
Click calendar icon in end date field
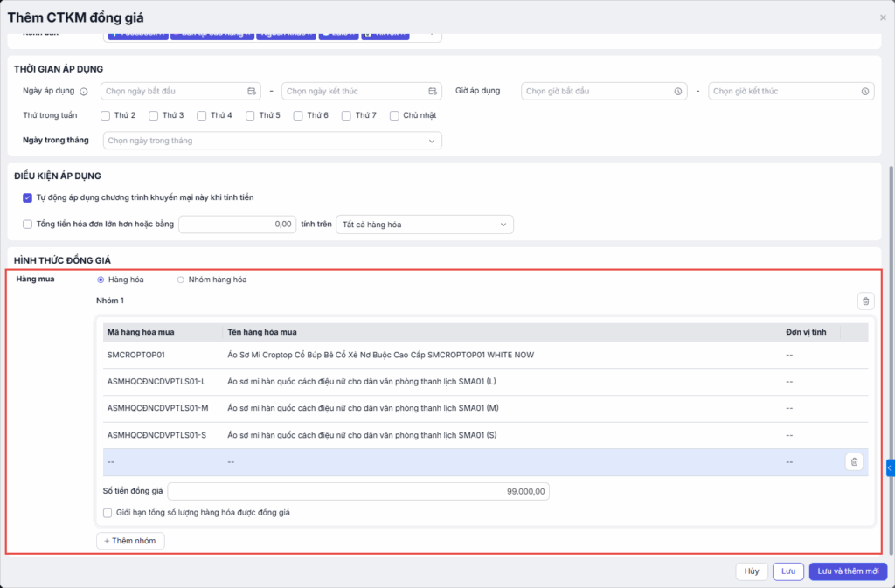tap(433, 92)
